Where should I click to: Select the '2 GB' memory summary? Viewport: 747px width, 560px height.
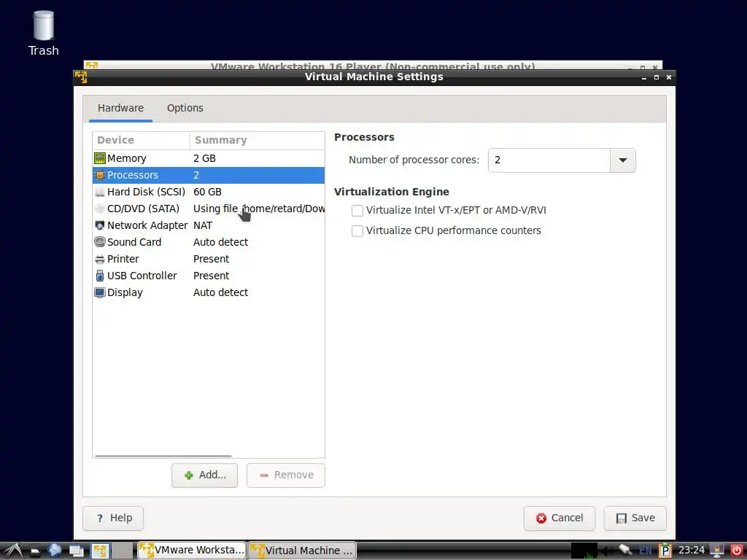(204, 158)
